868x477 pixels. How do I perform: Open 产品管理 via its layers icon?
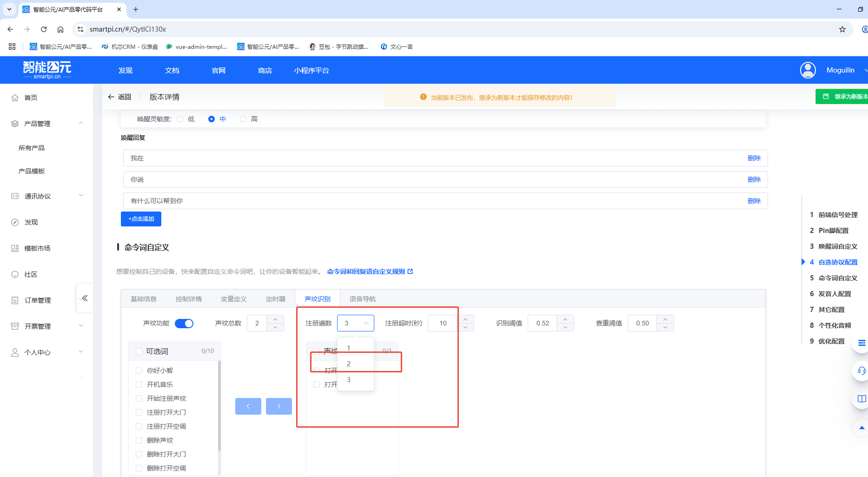14,123
